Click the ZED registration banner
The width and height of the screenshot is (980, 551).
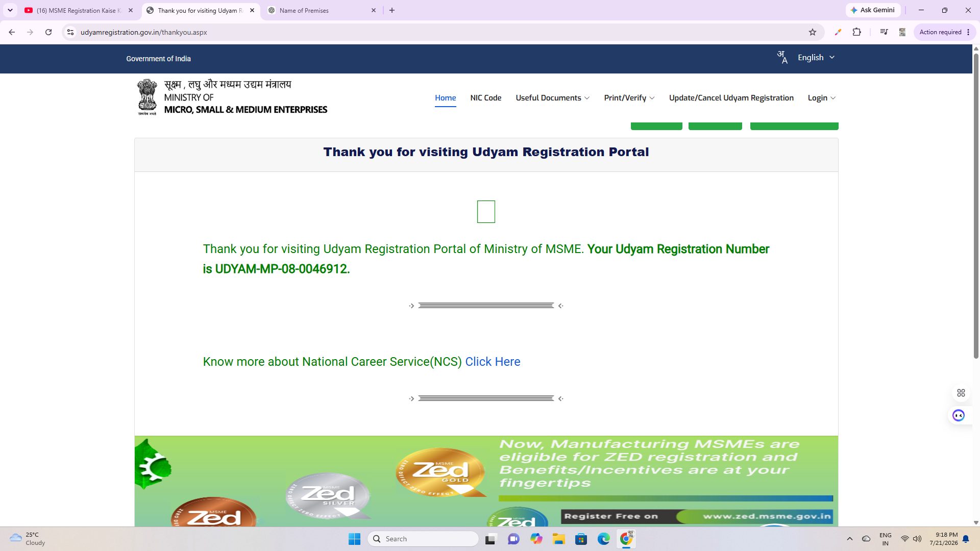[x=486, y=481]
